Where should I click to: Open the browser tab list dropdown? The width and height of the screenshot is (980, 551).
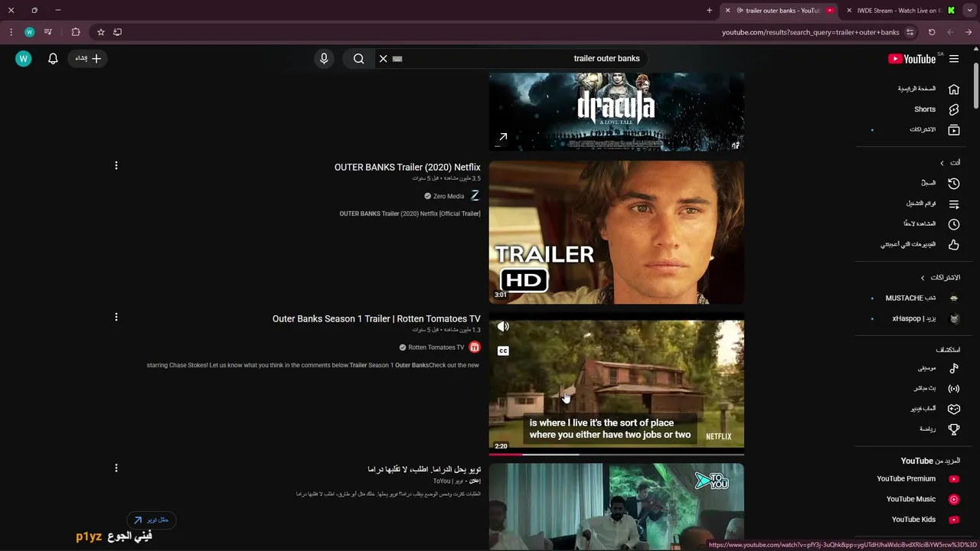[970, 11]
